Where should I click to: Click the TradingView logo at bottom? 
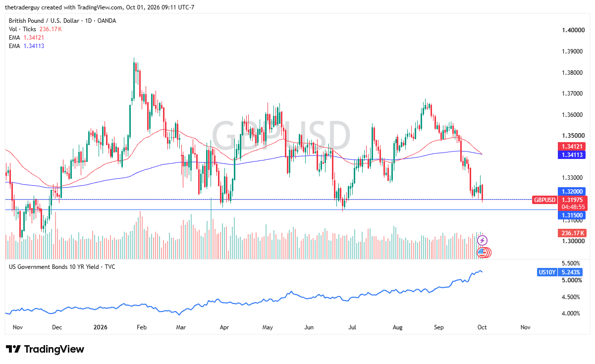tap(45, 349)
